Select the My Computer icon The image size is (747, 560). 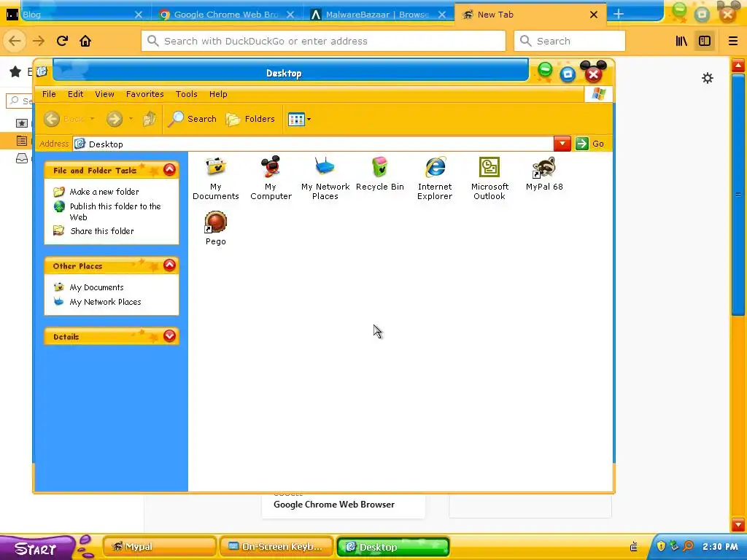271,178
